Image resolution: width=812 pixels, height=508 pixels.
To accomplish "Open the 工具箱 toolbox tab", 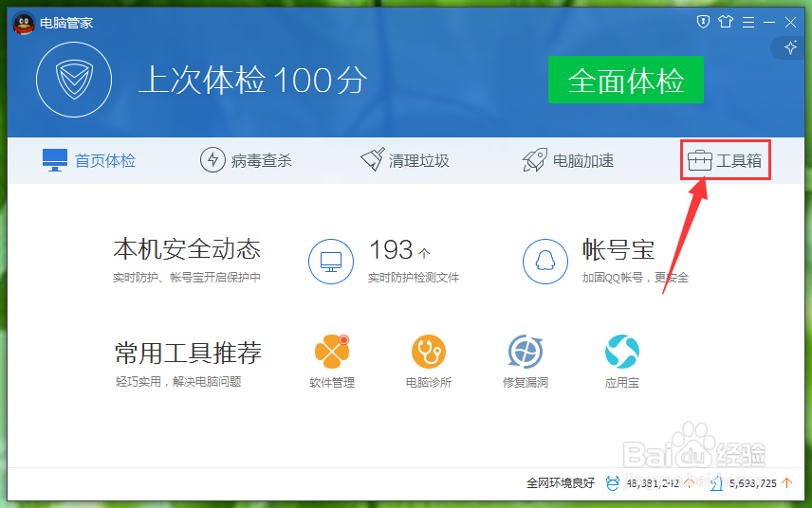I will point(725,160).
